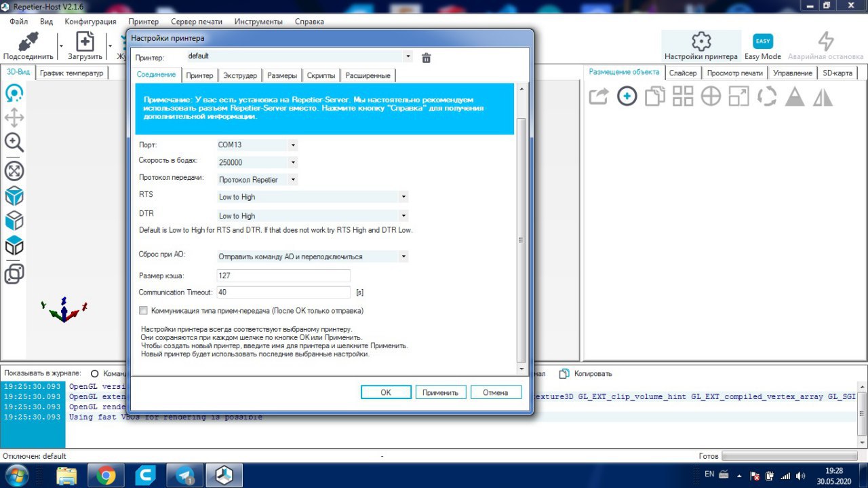Click the Communication Timeout input field

tap(283, 292)
